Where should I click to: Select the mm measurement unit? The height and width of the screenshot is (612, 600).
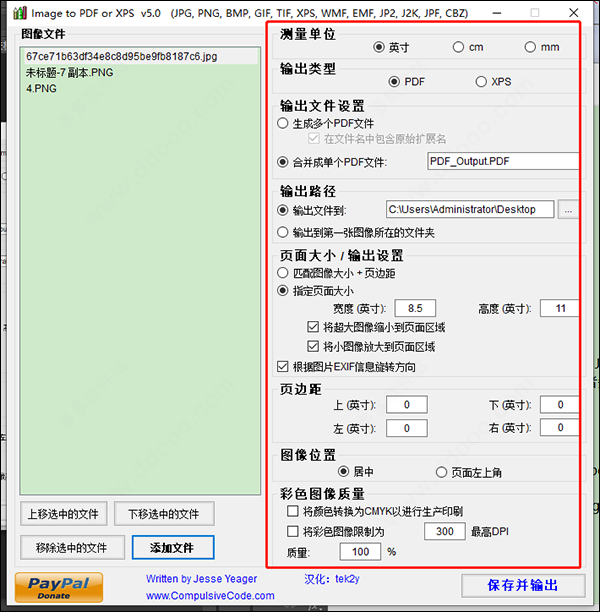[x=530, y=47]
